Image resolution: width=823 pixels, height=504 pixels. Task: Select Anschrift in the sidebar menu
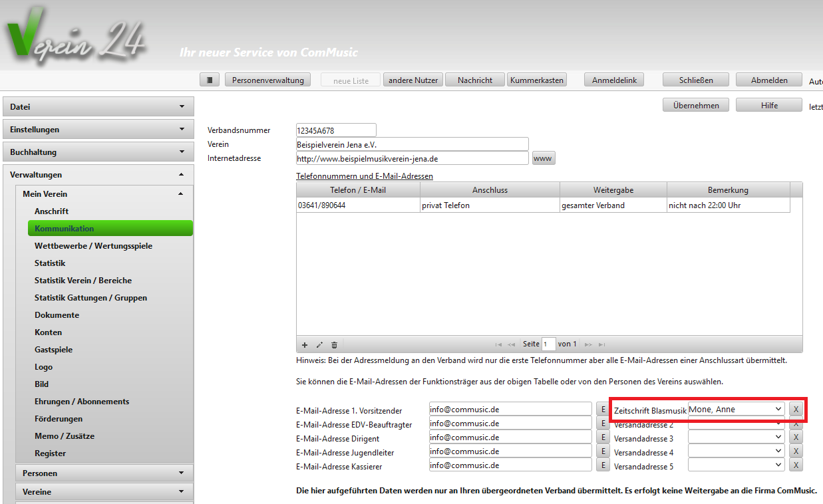click(52, 211)
